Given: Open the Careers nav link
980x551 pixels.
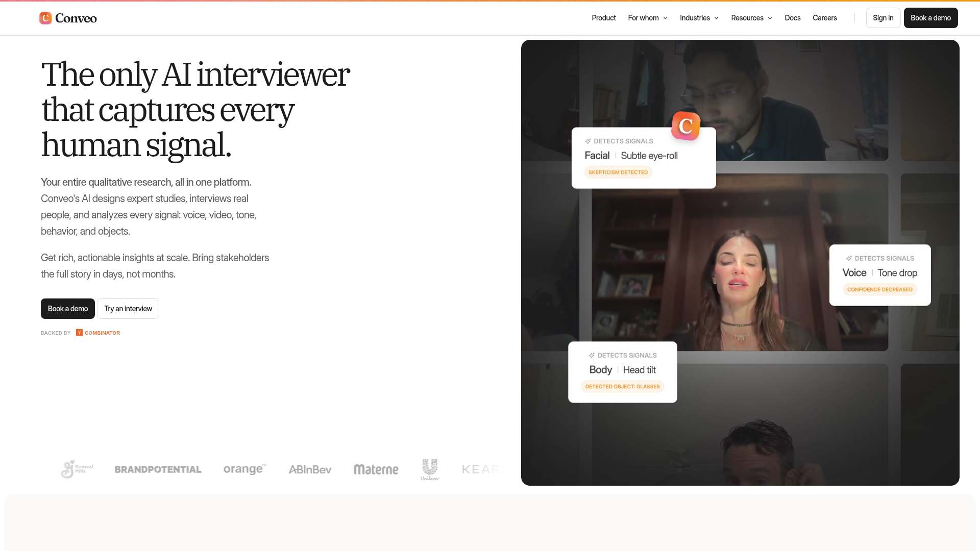Looking at the screenshot, I should [x=824, y=18].
